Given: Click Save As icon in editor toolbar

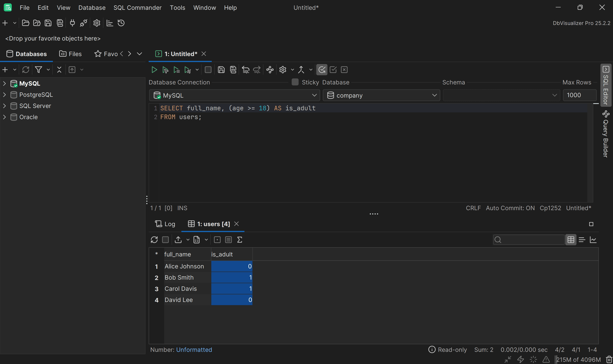Looking at the screenshot, I should pos(233,70).
